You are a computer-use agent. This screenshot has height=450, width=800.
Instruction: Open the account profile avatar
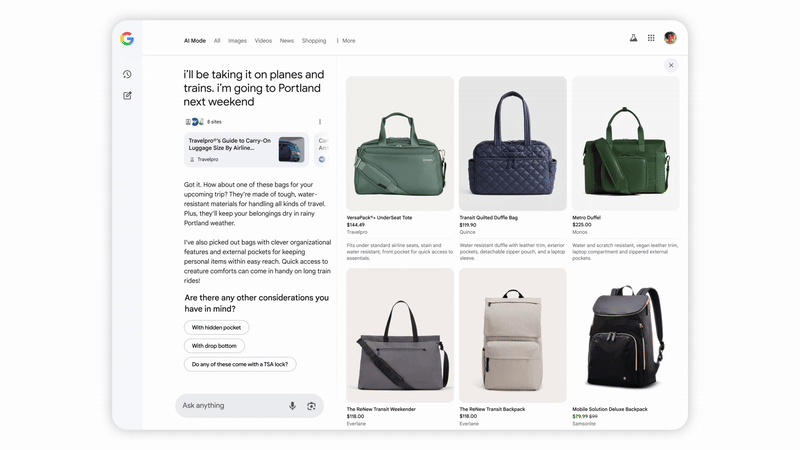click(x=670, y=38)
